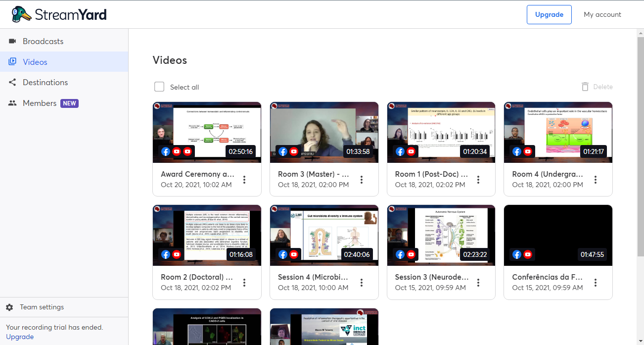Click the NEW badge next to Members
The height and width of the screenshot is (345, 644).
click(x=69, y=103)
